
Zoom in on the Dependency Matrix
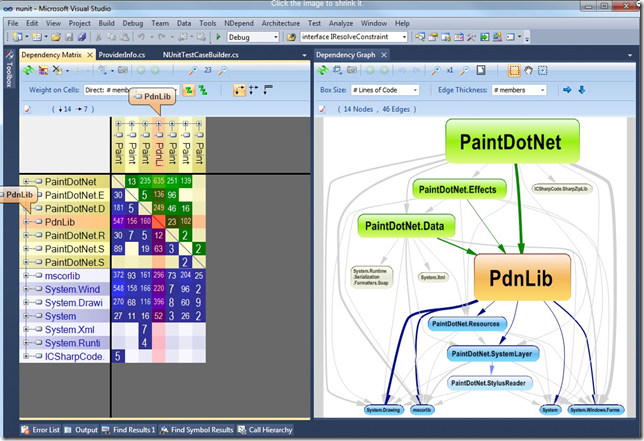(x=193, y=71)
